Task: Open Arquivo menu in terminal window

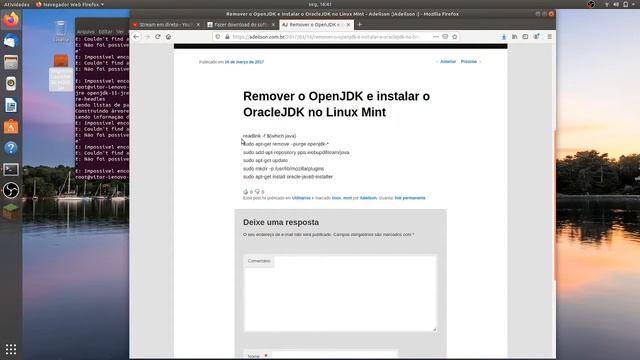Action: pos(86,31)
